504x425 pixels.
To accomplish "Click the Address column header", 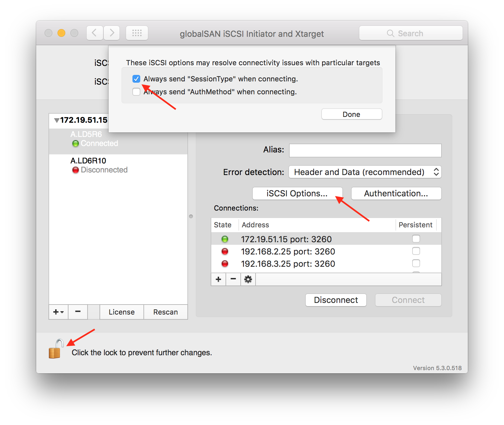I will click(317, 225).
